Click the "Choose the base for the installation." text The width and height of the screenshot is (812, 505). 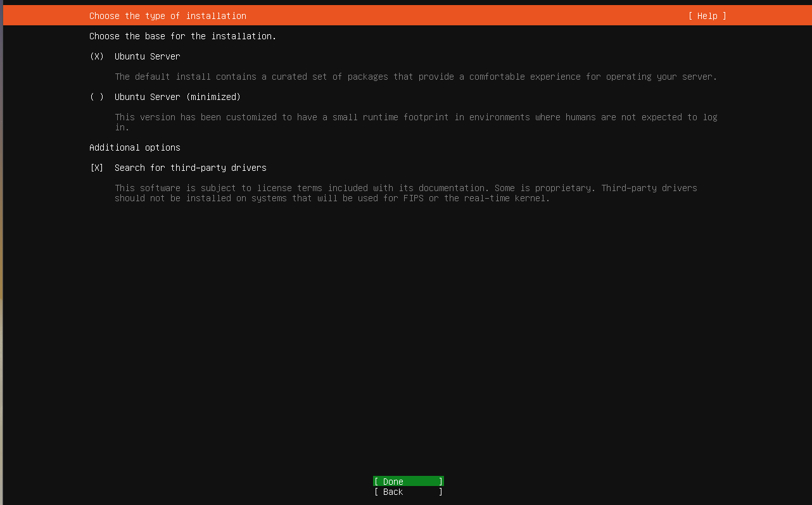(x=182, y=36)
